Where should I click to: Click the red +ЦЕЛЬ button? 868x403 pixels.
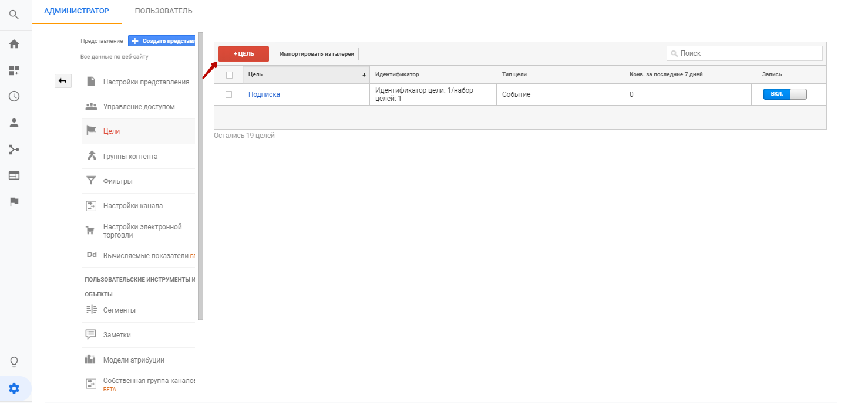click(x=244, y=54)
